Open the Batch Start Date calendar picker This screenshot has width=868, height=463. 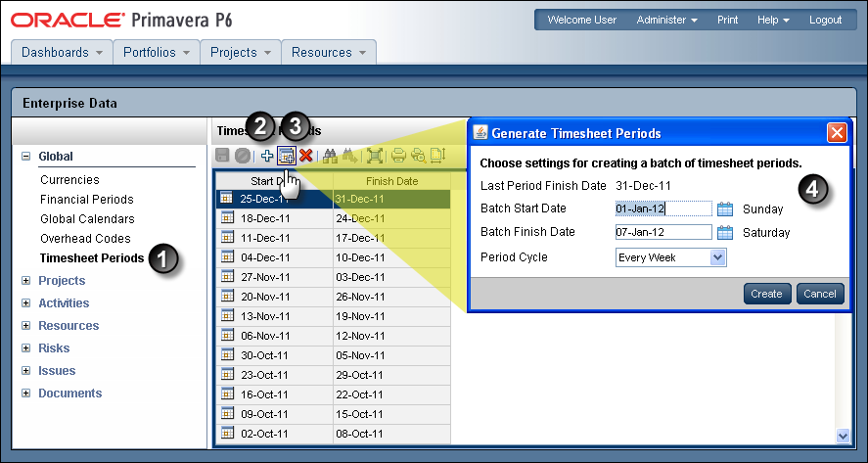pyautogui.click(x=724, y=208)
